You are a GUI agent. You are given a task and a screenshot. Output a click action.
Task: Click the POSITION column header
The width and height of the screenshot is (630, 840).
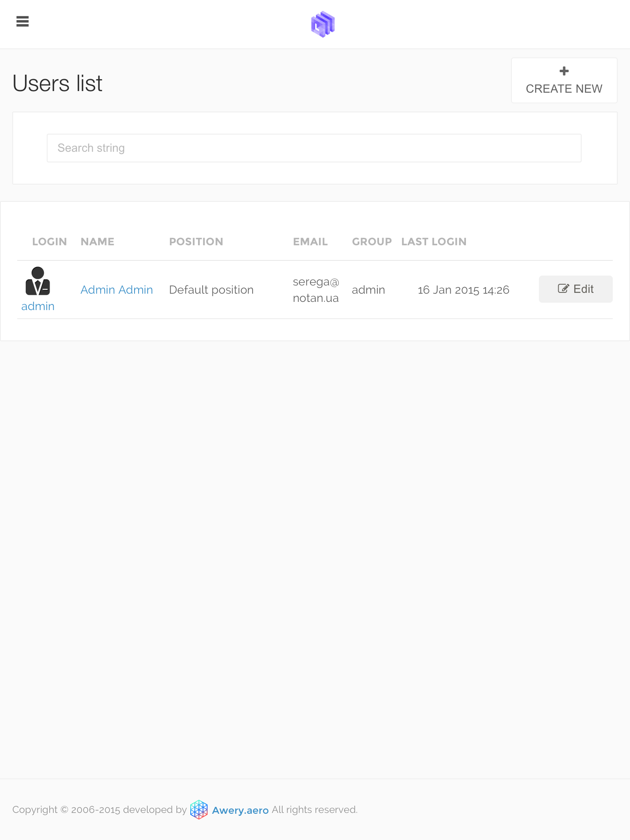click(196, 242)
